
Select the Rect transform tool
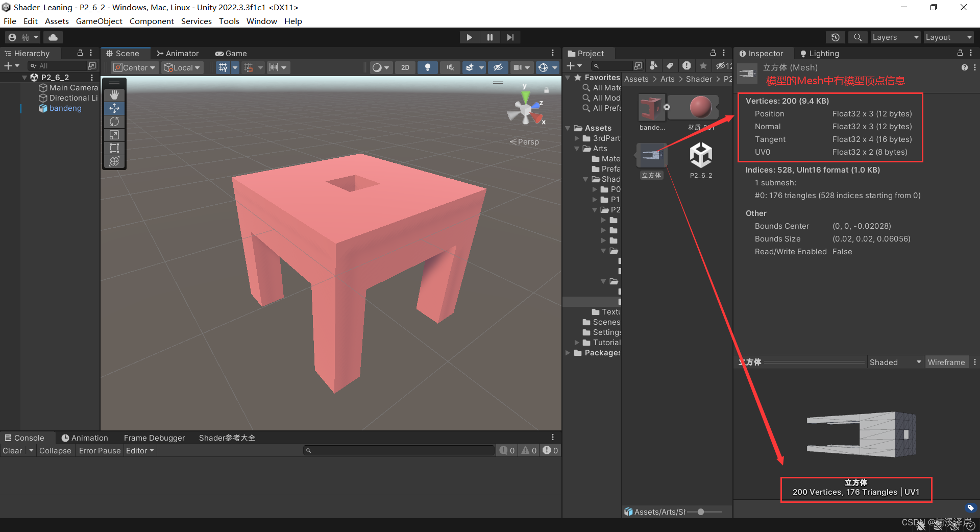[114, 148]
